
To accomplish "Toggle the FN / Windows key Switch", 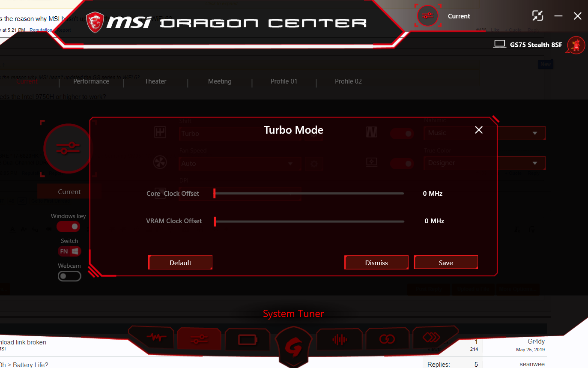I will click(69, 251).
